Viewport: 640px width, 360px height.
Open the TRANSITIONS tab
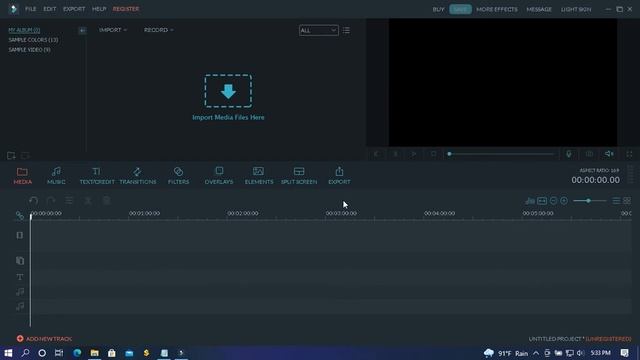138,176
